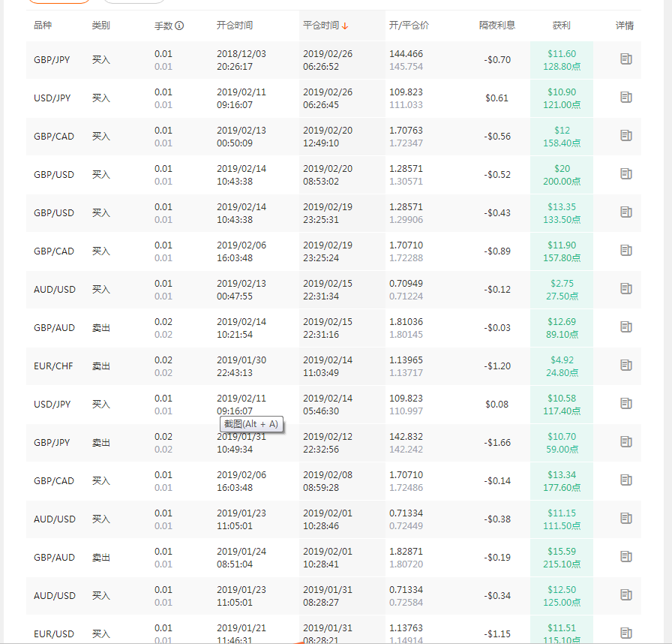
Task: Open details icon for GBP/USD $13.35 trade
Action: point(626,212)
